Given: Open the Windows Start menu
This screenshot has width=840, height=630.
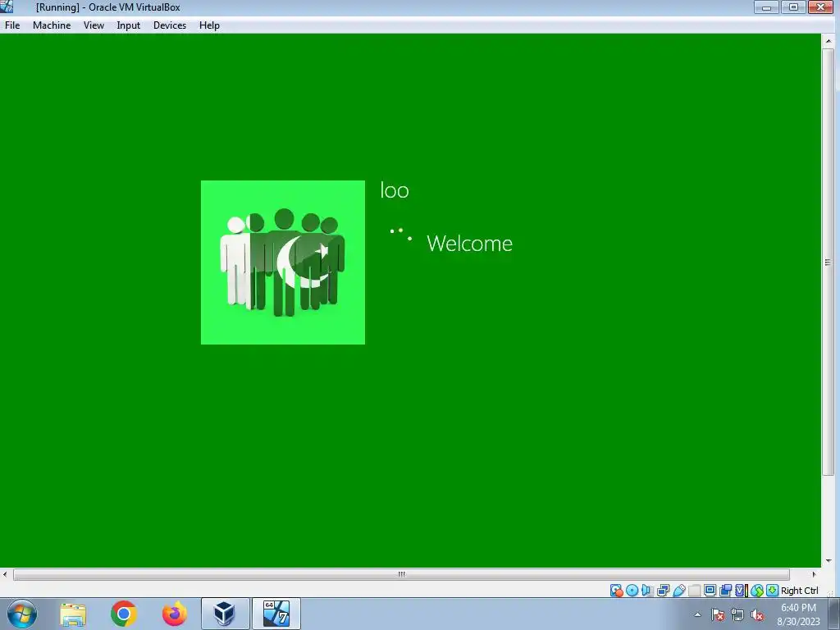Looking at the screenshot, I should point(22,614).
